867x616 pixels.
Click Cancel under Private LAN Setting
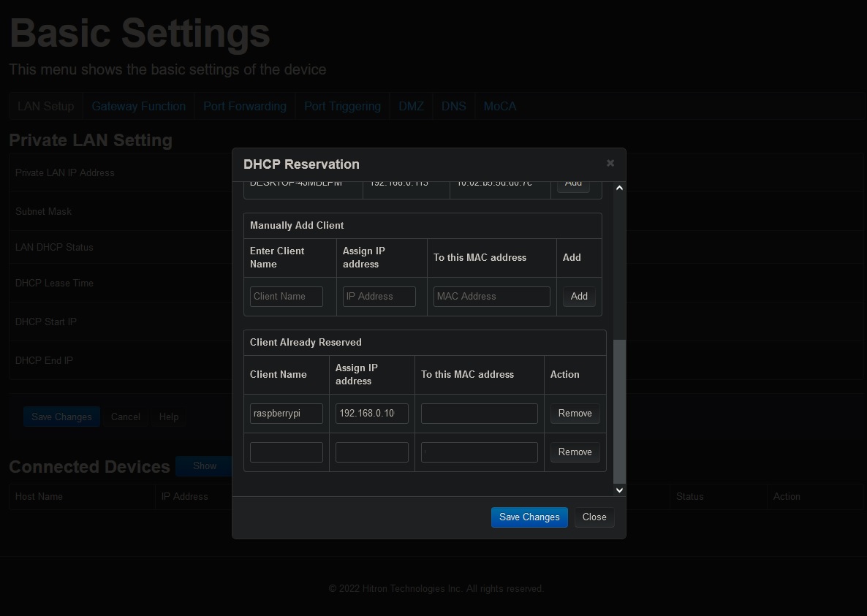[x=125, y=417]
